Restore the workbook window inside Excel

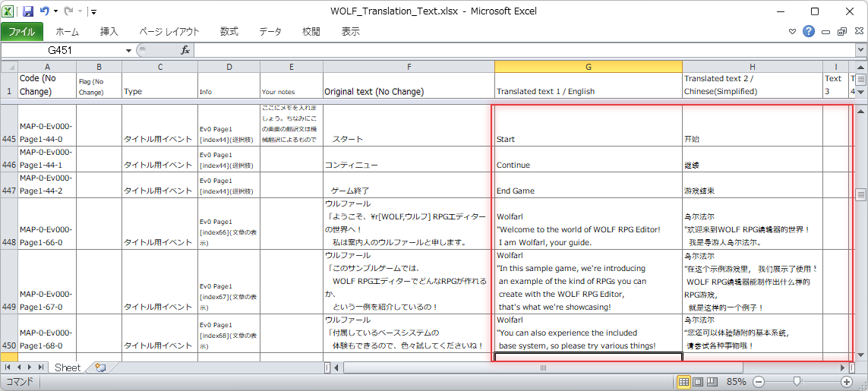tap(842, 32)
